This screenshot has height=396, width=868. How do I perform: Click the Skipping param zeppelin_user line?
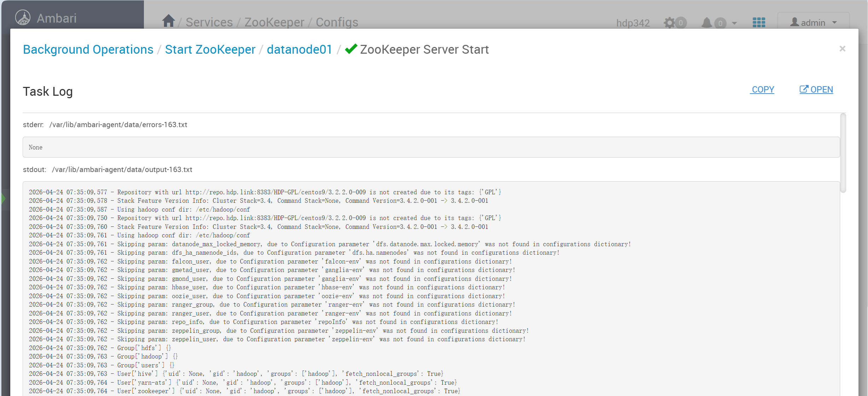coord(277,339)
